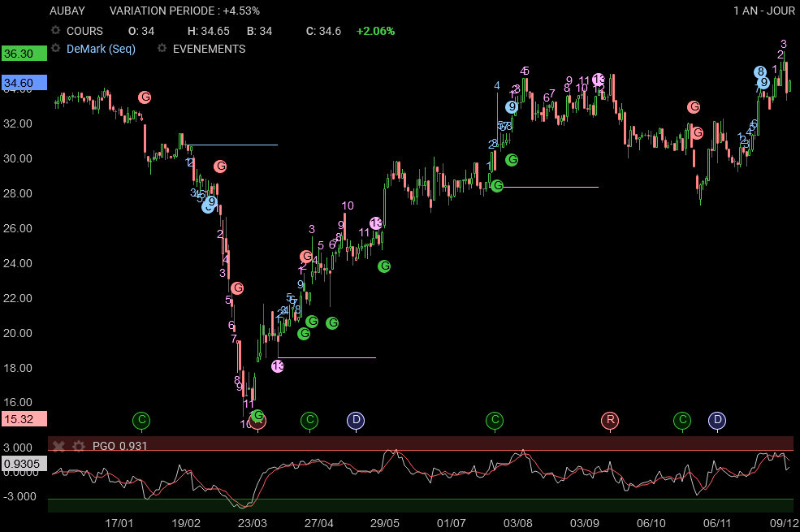800x532 pixels.
Task: Remove the PGO indicator with the X icon
Action: click(58, 446)
